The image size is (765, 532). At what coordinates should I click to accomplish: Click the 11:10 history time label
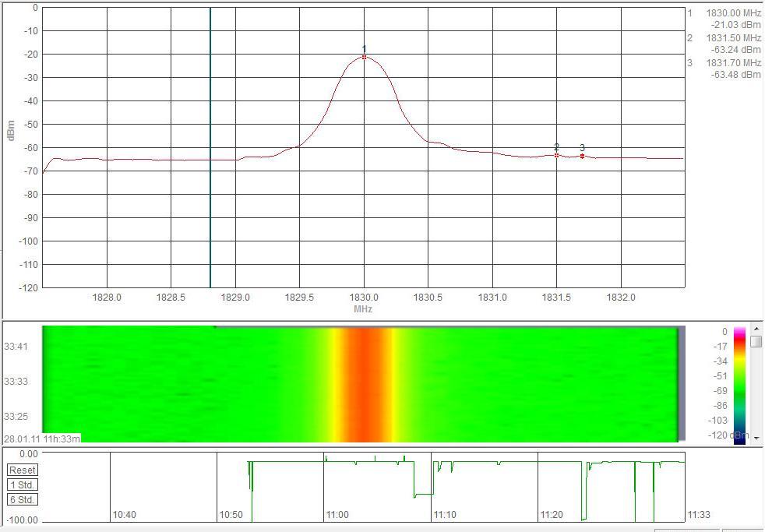coord(445,514)
